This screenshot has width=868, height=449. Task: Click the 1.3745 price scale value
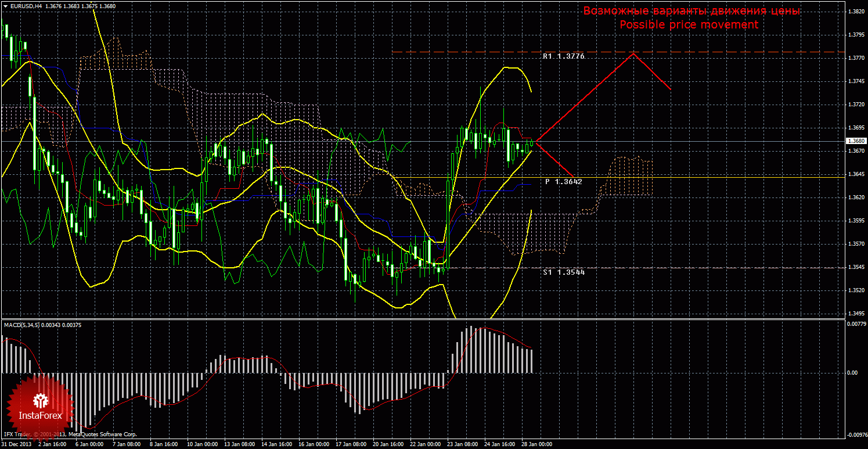[x=856, y=81]
